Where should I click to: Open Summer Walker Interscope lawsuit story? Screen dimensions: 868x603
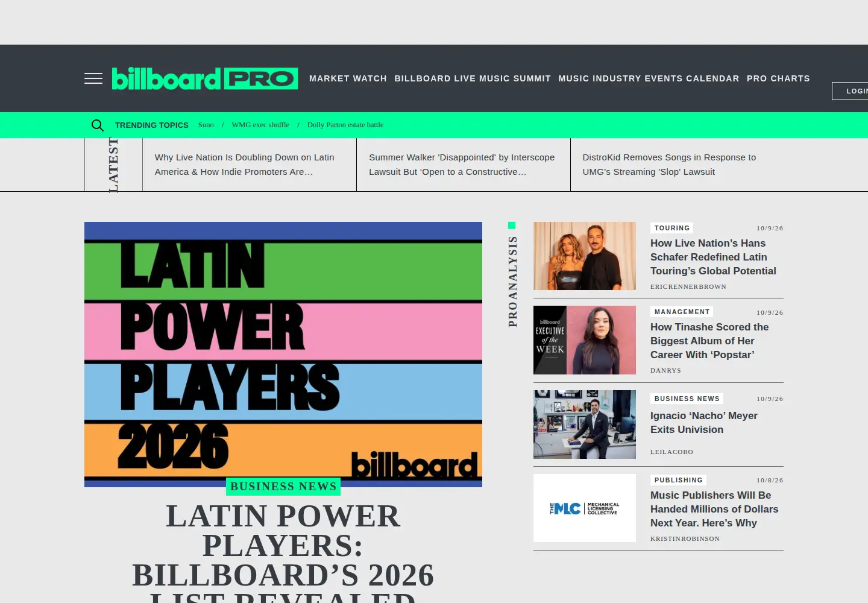(x=462, y=165)
